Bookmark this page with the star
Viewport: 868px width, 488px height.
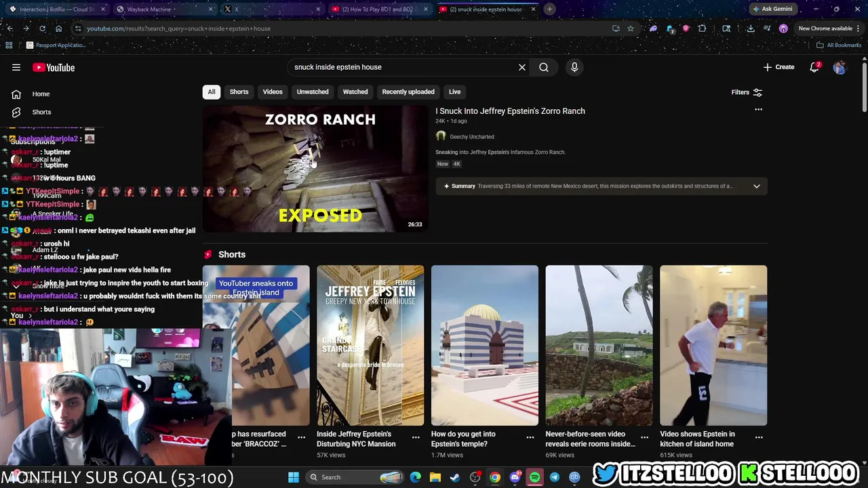click(631, 28)
